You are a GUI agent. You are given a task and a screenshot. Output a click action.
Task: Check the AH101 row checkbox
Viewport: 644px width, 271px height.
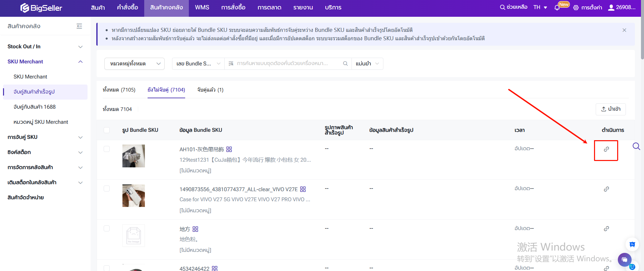(x=107, y=149)
